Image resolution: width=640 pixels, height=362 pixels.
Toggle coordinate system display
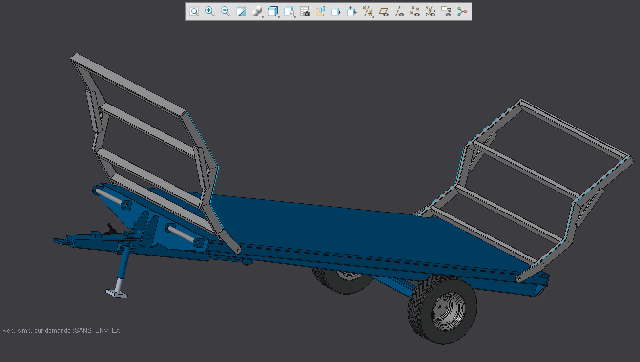[x=431, y=11]
